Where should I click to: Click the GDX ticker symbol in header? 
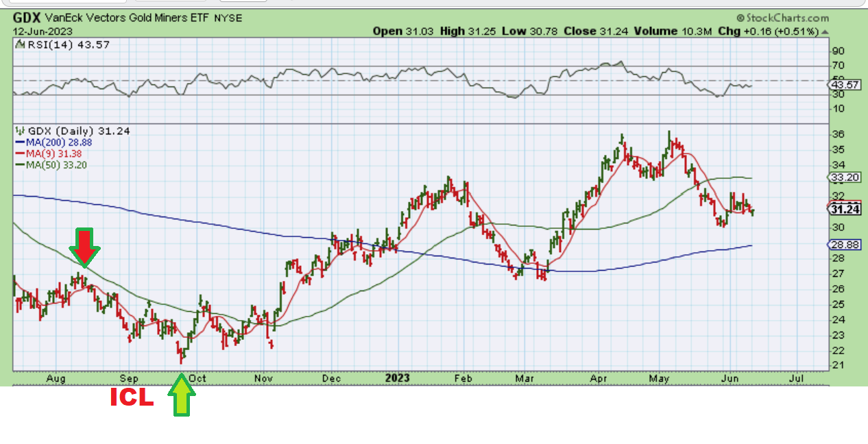point(27,18)
